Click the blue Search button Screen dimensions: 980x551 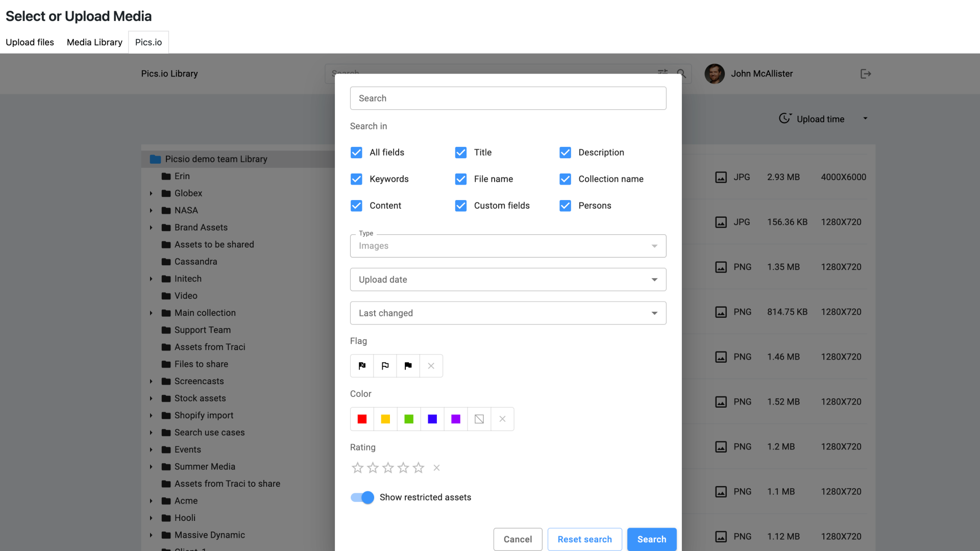pyautogui.click(x=652, y=539)
